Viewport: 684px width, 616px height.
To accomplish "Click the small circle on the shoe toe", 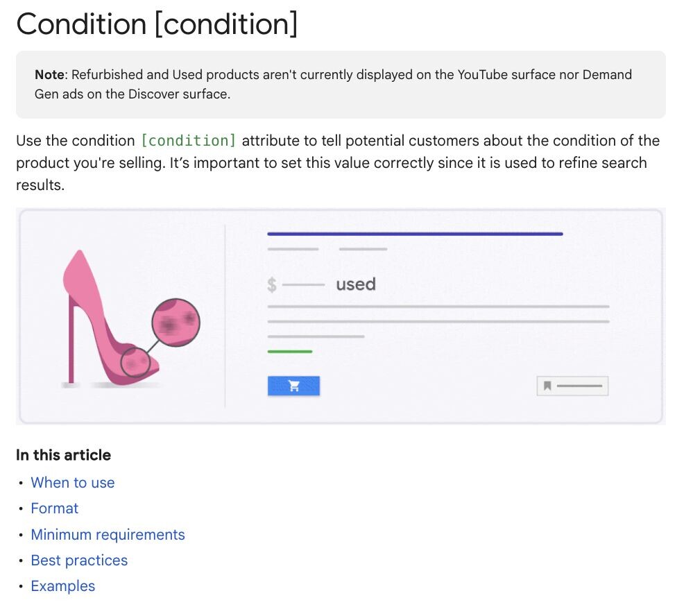I will 135,363.
